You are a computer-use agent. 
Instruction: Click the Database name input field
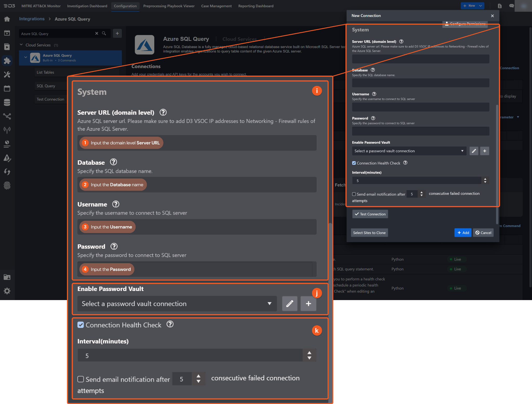tap(420, 83)
